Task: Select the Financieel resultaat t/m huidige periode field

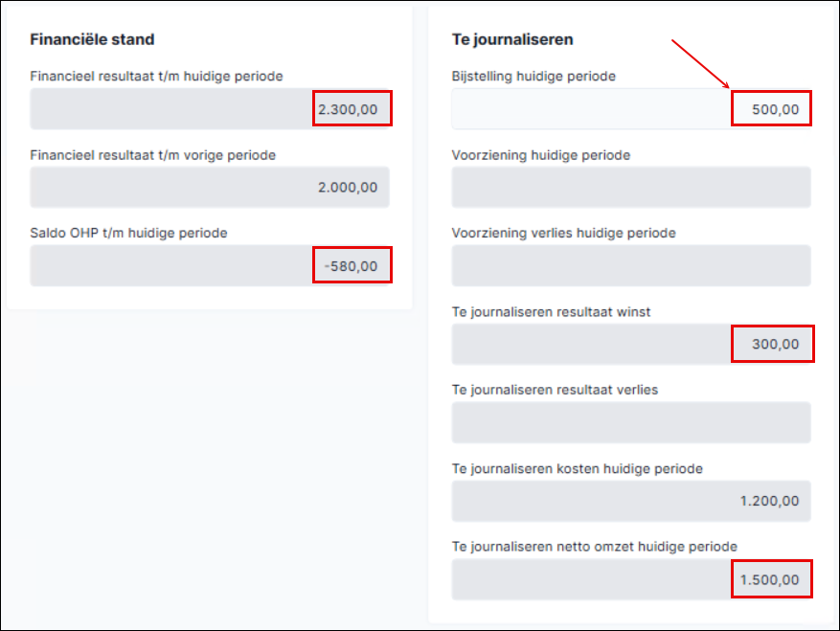Action: coord(210,109)
